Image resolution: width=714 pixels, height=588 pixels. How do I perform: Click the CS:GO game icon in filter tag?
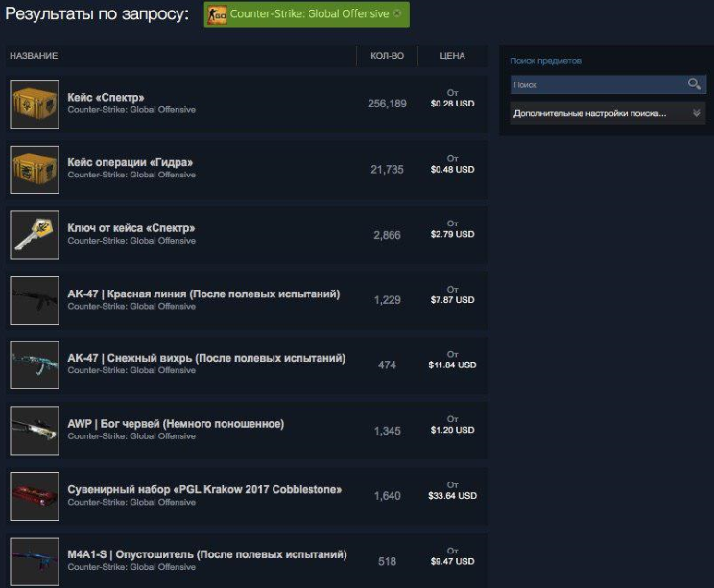coord(217,15)
